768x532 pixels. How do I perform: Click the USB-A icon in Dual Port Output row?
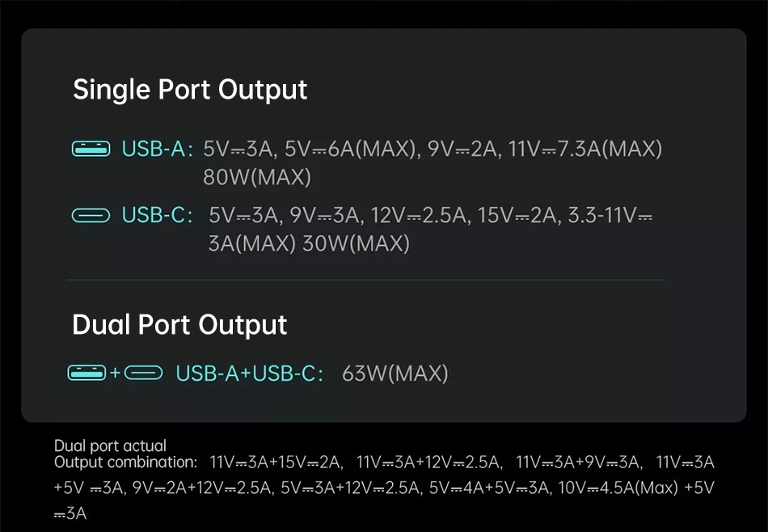click(x=87, y=373)
